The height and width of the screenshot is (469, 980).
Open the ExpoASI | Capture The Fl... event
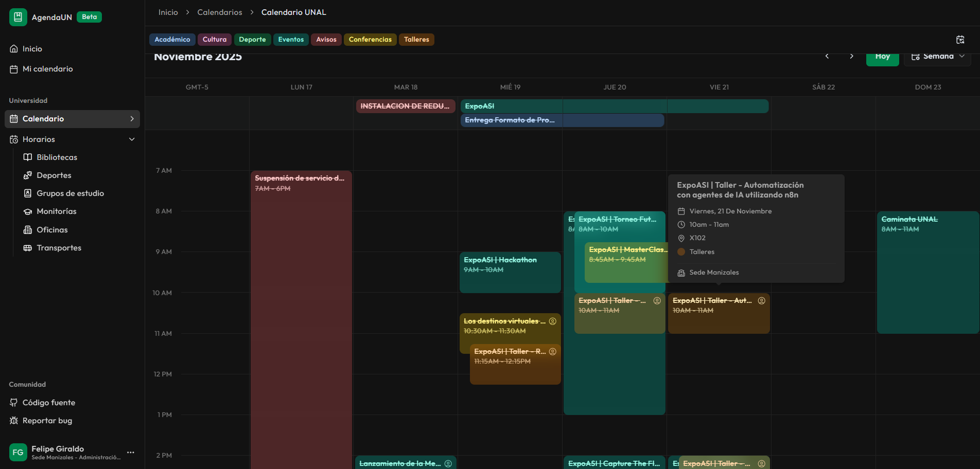tap(615, 462)
